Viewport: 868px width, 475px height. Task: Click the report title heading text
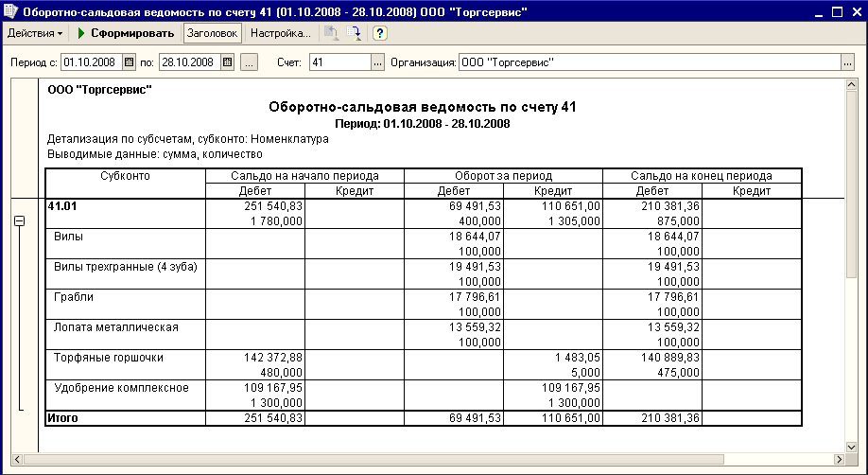[x=423, y=107]
